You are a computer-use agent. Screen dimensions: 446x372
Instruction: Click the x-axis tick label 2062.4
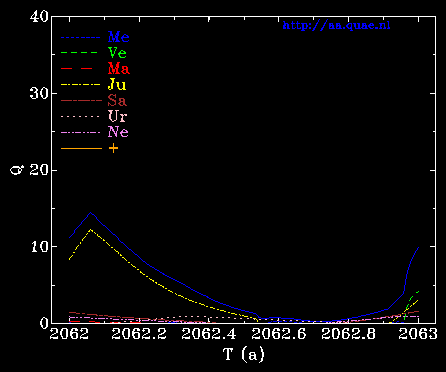(209, 334)
